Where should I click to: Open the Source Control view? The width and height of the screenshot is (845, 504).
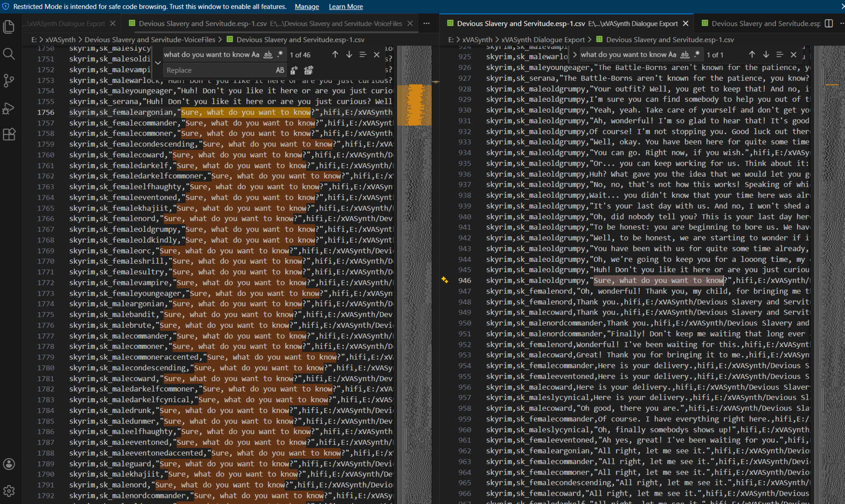click(9, 81)
